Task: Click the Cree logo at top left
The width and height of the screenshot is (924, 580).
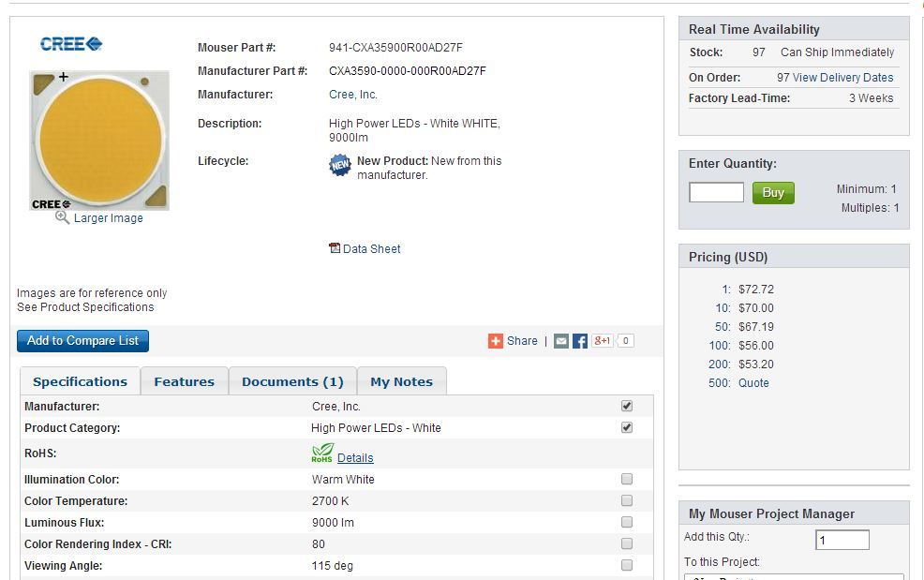Action: tap(70, 44)
